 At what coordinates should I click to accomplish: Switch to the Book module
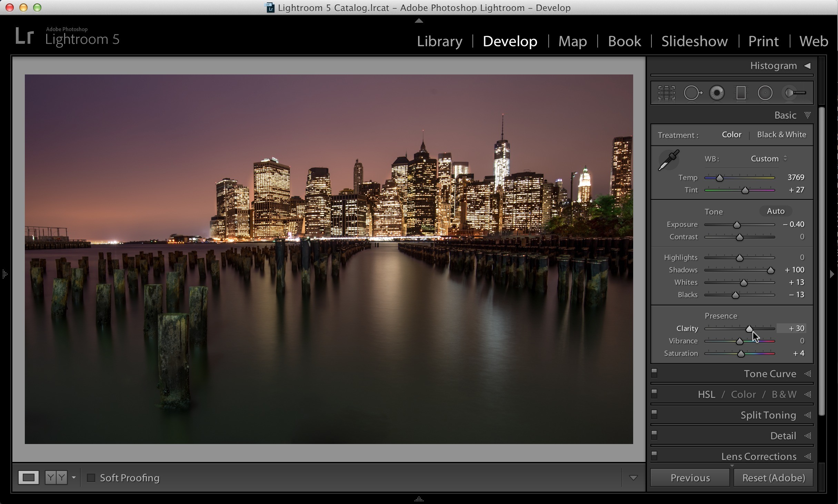click(624, 41)
